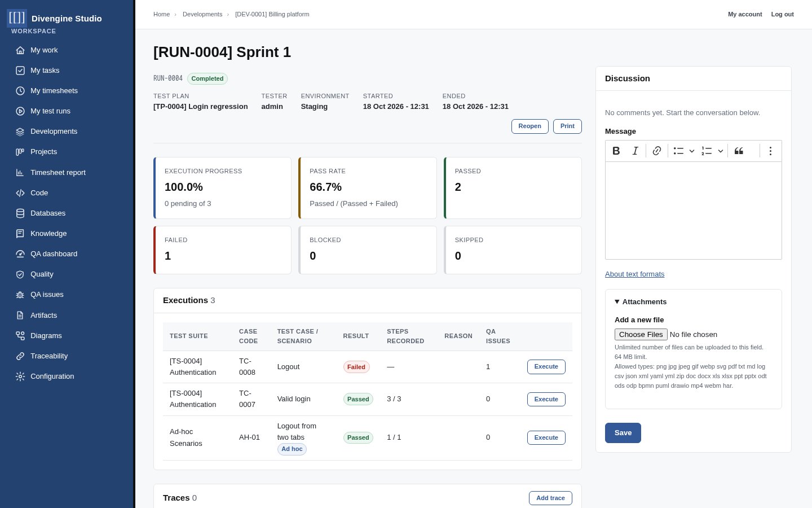Open the My account link
Screen dimensions: 812x508
[745, 14]
